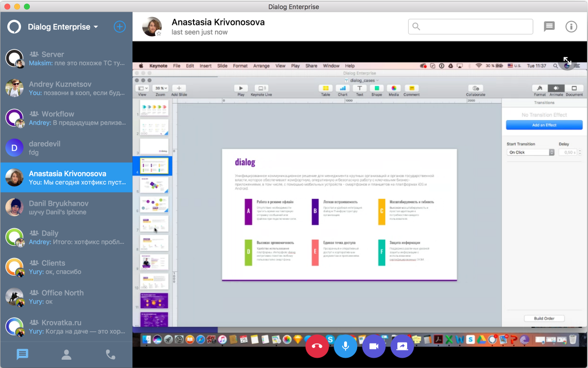The height and width of the screenshot is (368, 588).
Task: Open the Server group chat
Action: 66,58
